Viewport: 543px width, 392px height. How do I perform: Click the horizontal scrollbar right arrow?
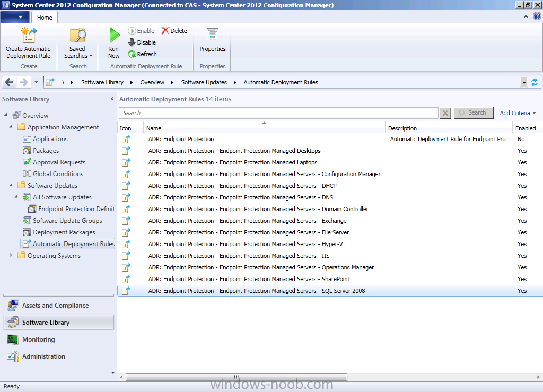538,377
